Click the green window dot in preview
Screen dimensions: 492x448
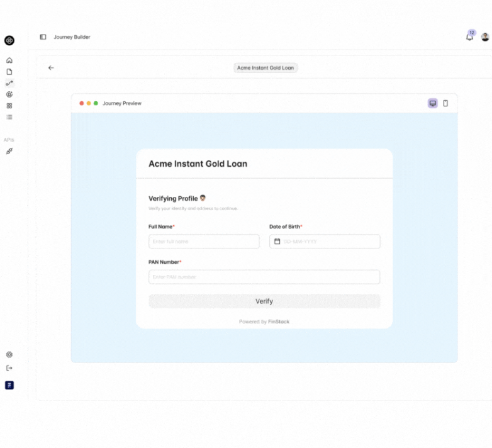[x=96, y=103]
